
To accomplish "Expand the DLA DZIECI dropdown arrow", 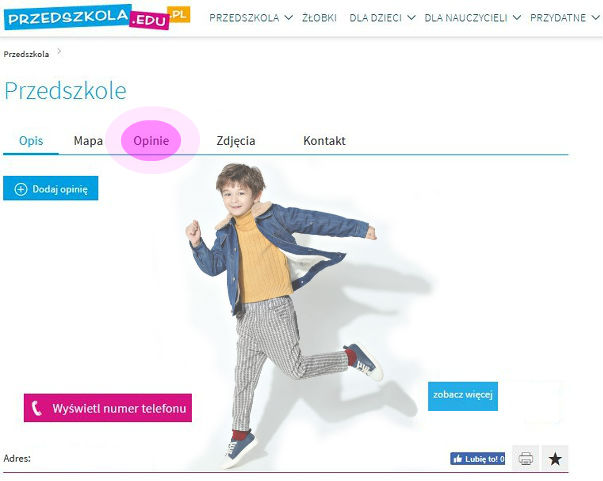I will (x=411, y=18).
